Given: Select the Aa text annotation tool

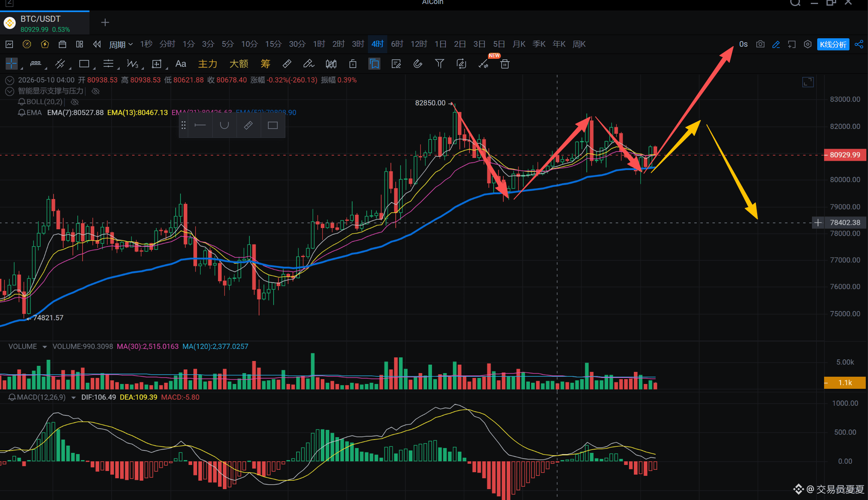Looking at the screenshot, I should 181,64.
